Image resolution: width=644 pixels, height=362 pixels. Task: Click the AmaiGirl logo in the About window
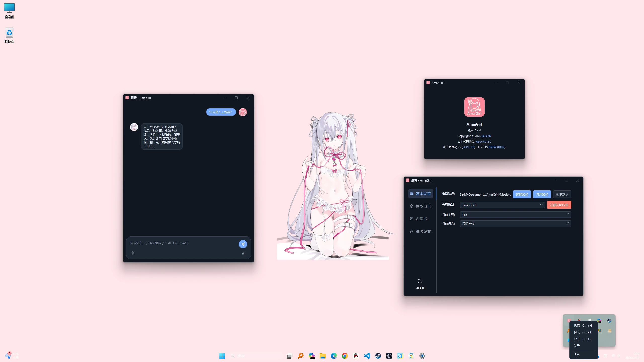click(x=474, y=107)
